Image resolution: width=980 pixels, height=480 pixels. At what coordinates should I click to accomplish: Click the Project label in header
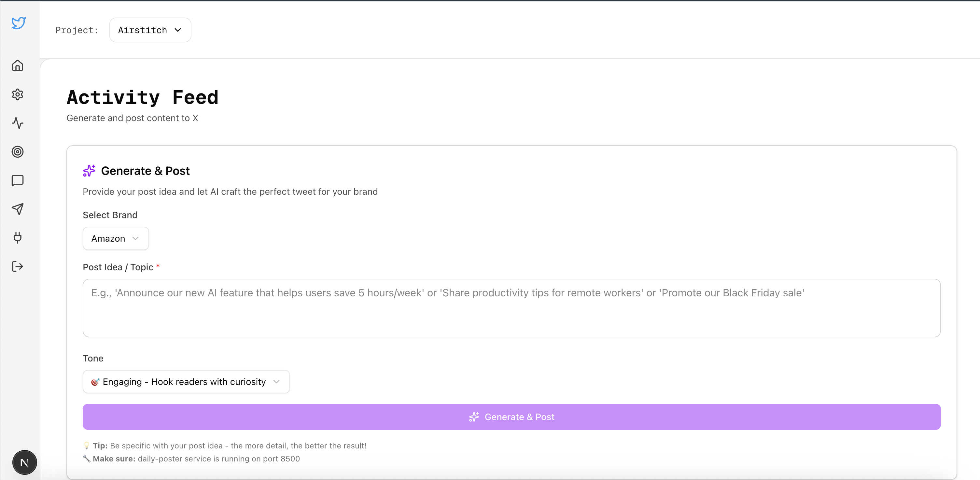click(77, 30)
